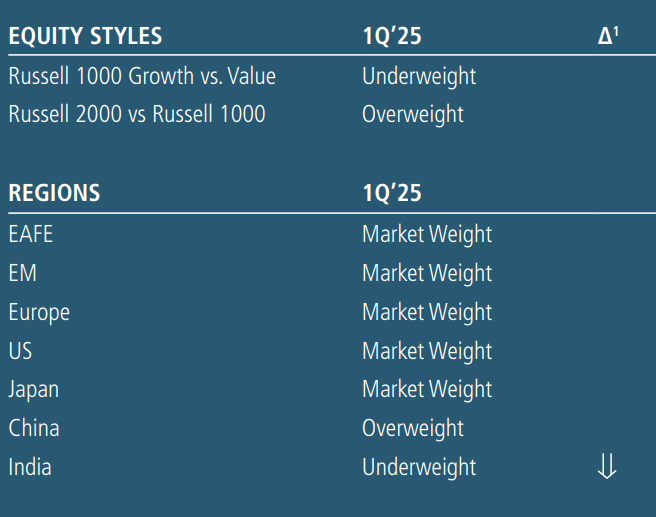The width and height of the screenshot is (656, 517).
Task: Click the Underweight rating for India
Action: coord(419,467)
